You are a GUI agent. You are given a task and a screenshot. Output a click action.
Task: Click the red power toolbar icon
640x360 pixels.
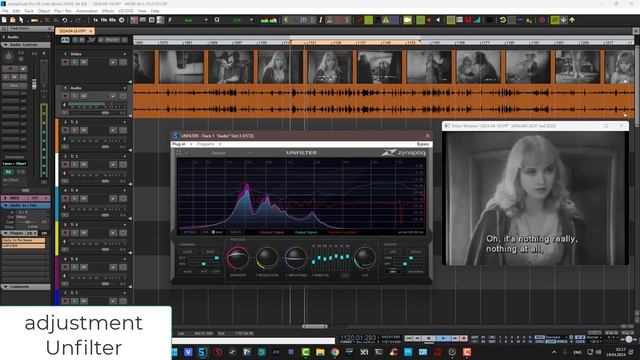click(468, 20)
